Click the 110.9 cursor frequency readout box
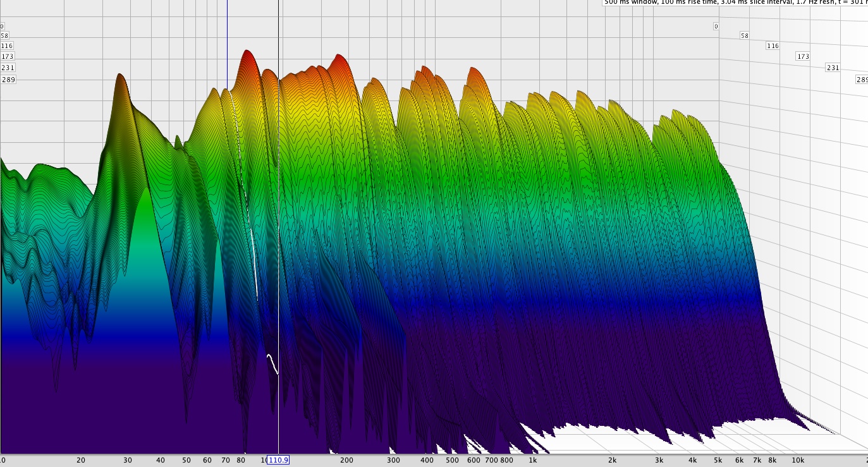Viewport: 868px width, 467px height. 278,460
